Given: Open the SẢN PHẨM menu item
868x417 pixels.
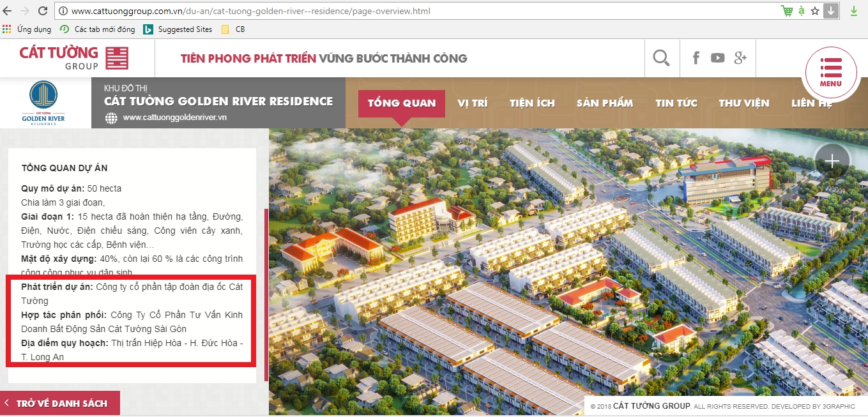Looking at the screenshot, I should (605, 103).
